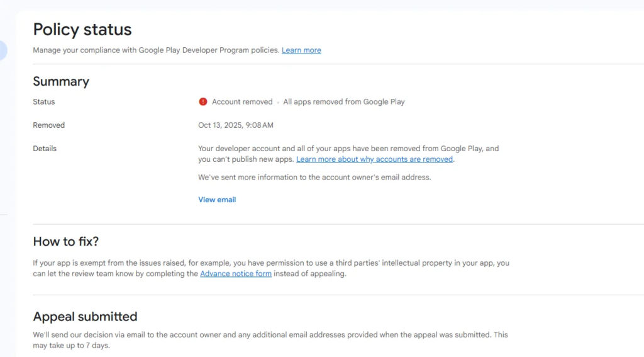Click the third parties' intellectual property paragraph
This screenshot has width=644, height=357.
click(271, 263)
